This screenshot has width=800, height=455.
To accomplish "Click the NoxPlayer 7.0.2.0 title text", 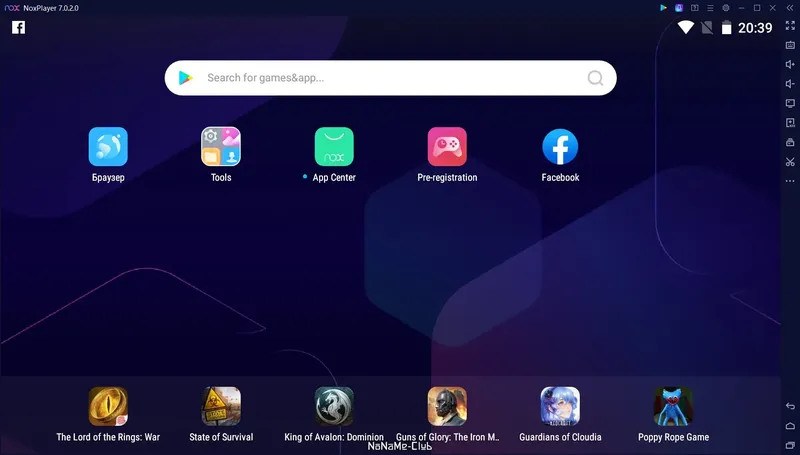I will coord(51,8).
